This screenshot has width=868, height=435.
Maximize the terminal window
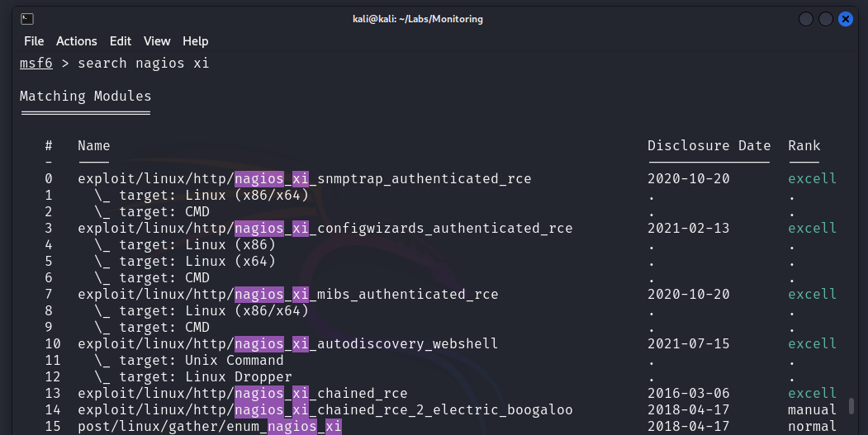[825, 18]
